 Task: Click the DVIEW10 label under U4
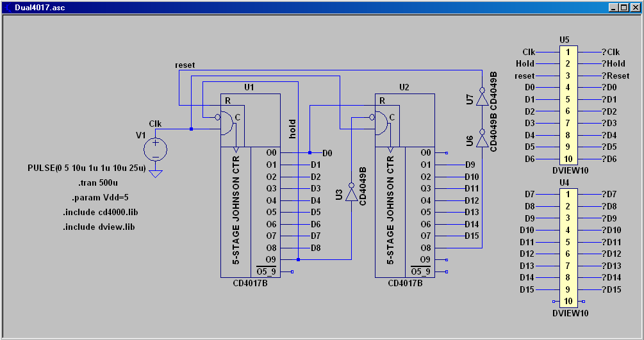pyautogui.click(x=570, y=313)
